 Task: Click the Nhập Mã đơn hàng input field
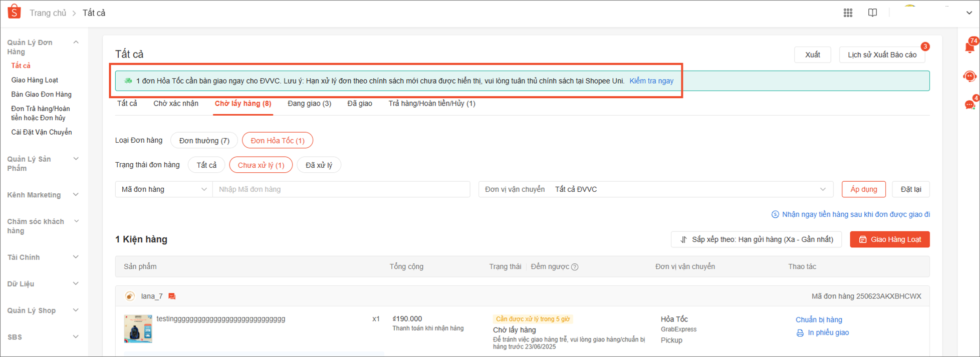pos(341,189)
